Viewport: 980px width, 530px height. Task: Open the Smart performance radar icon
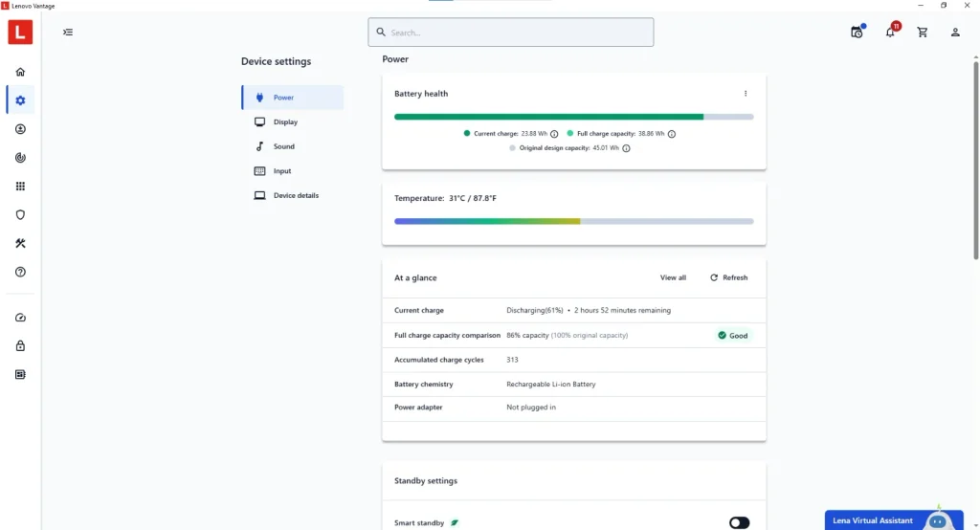20,158
